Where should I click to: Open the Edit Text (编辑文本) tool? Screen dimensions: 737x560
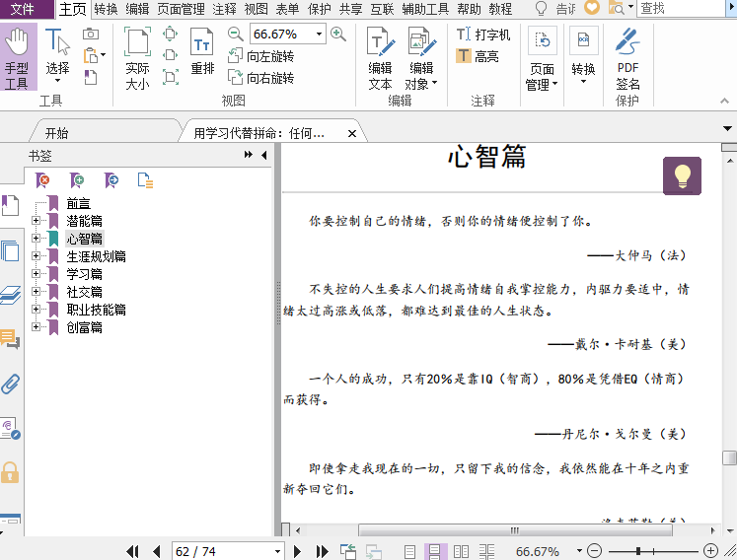[x=380, y=58]
